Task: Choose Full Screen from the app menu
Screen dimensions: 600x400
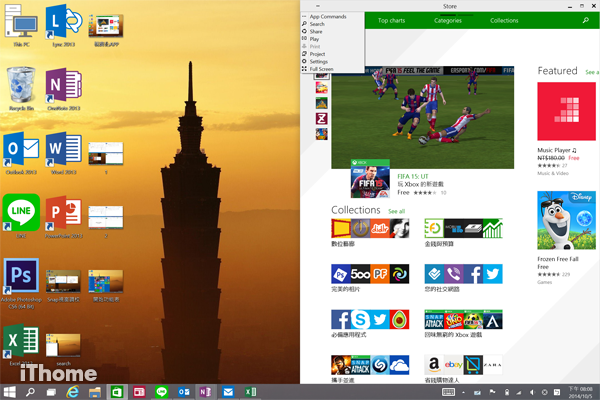Action: [321, 69]
